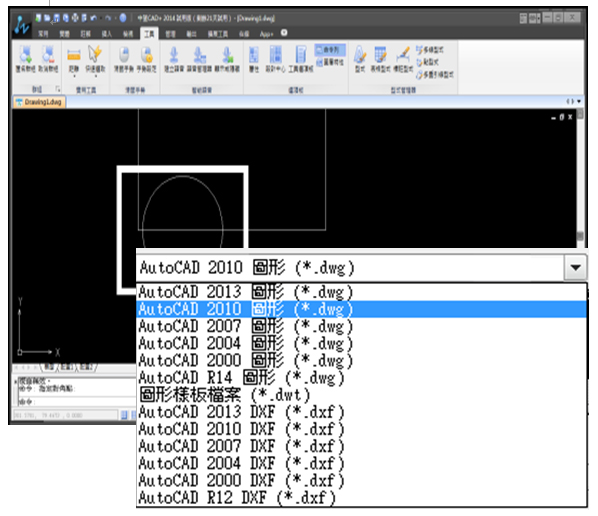Select AutoCAD 2013 DXF (*.dxf) option

coord(361,412)
